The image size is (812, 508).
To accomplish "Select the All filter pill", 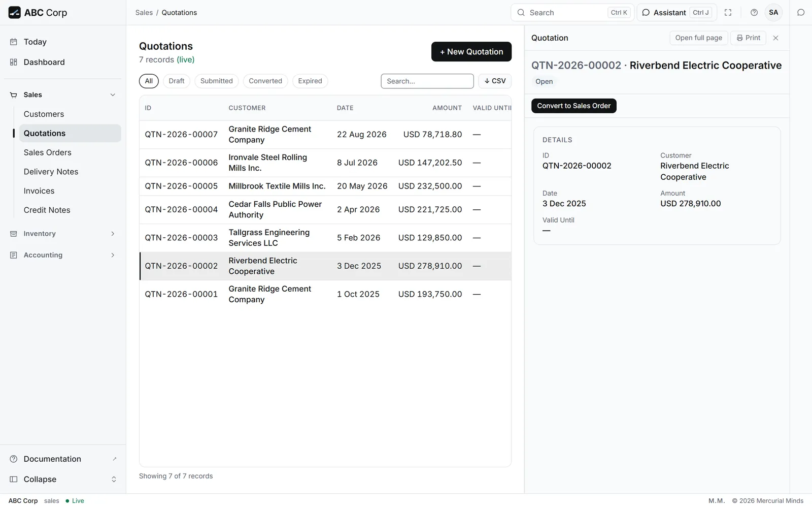I will (x=149, y=81).
